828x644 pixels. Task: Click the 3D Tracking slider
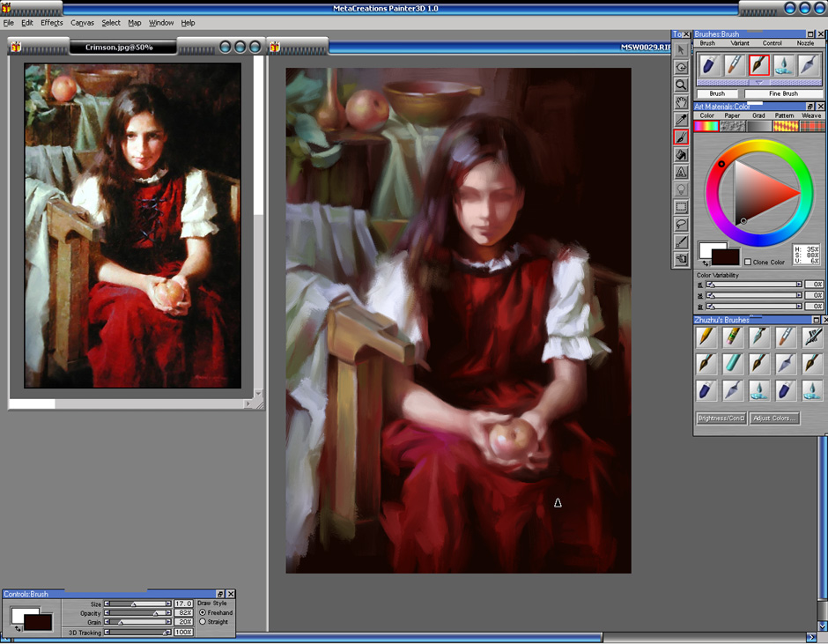point(137,632)
